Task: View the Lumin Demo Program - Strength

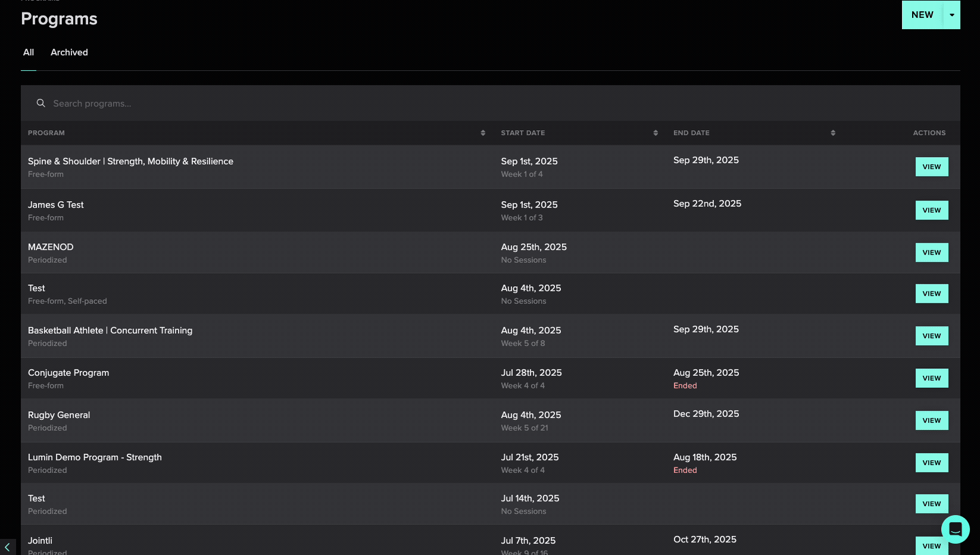Action: click(x=931, y=463)
